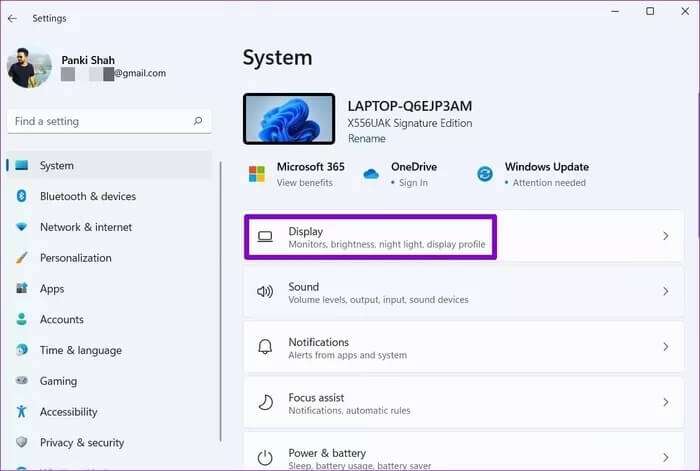Viewport: 700px width, 471px height.
Task: Click the System monitor icon in sidebar
Action: point(21,166)
